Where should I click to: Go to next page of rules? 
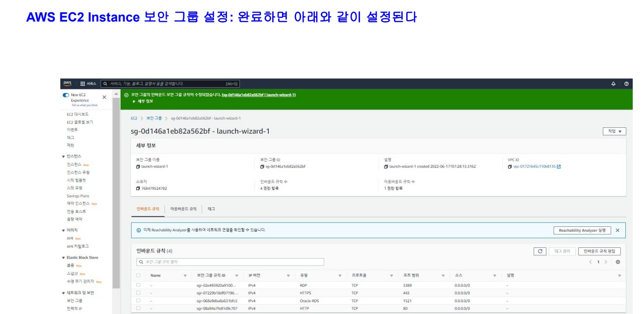coord(606,262)
